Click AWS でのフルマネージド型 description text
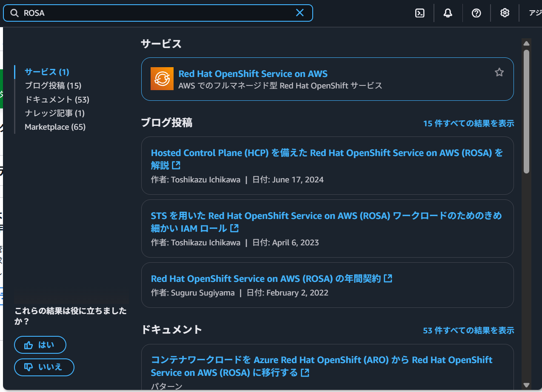This screenshot has width=542, height=392. pyautogui.click(x=280, y=85)
